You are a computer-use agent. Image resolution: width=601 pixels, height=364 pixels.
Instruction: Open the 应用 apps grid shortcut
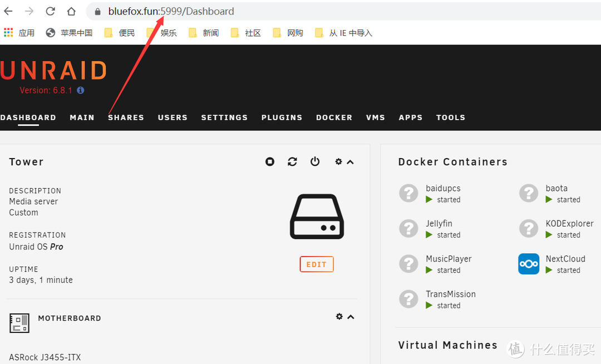[x=19, y=33]
